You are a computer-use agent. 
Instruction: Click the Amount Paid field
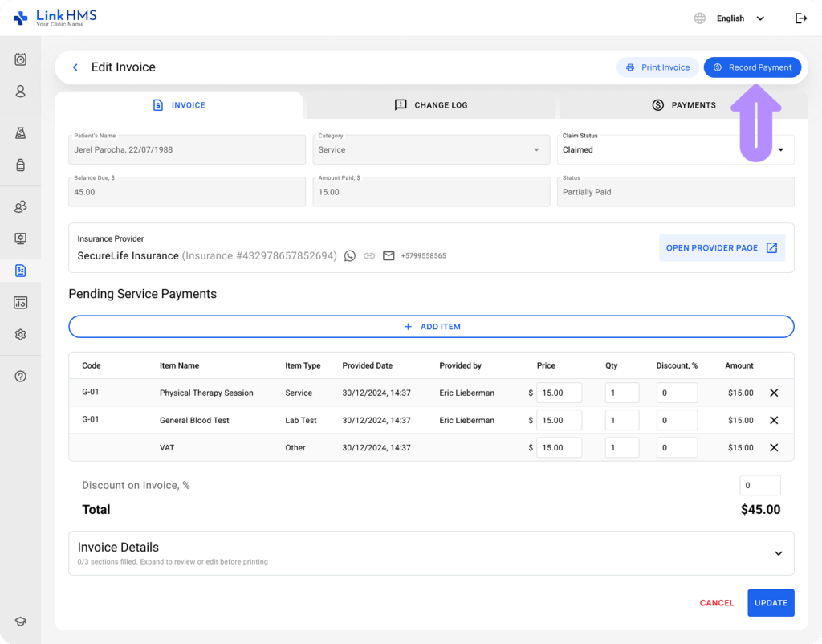431,192
